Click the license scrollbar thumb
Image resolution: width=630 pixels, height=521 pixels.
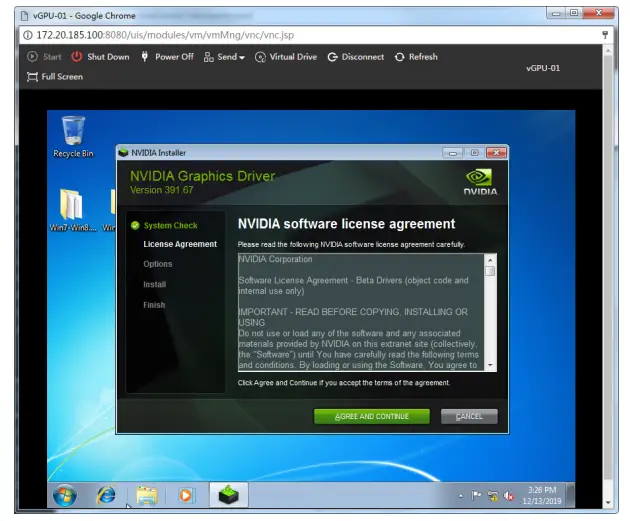point(490,271)
